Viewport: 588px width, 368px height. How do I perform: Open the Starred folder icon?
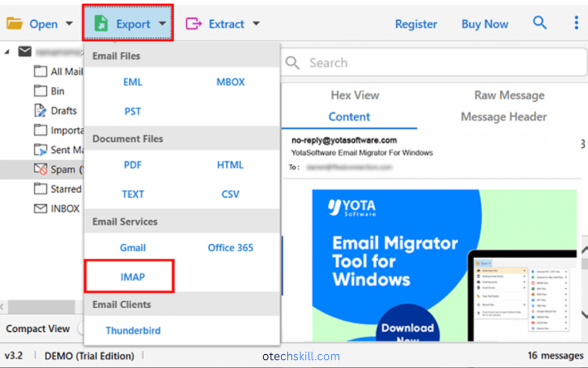pyautogui.click(x=41, y=189)
